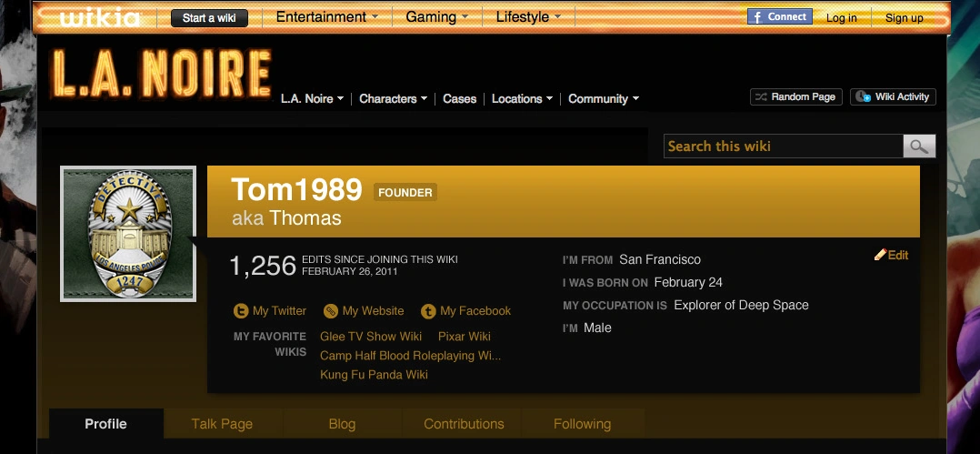Open the My Twitter link

pyautogui.click(x=270, y=311)
